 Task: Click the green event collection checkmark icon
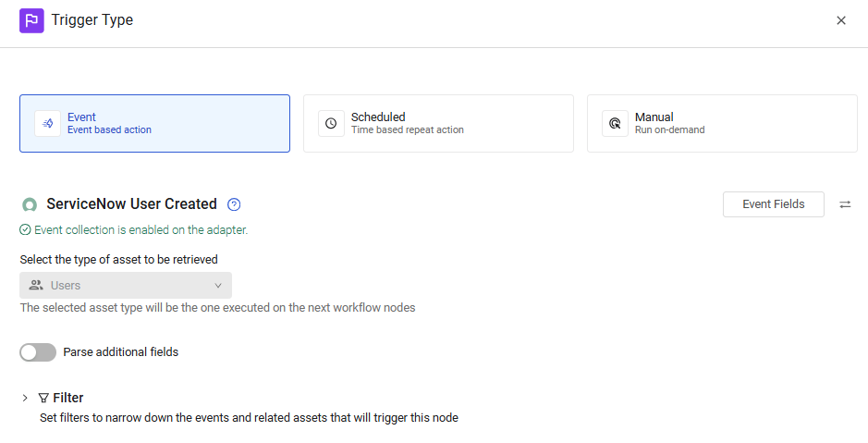pos(25,229)
